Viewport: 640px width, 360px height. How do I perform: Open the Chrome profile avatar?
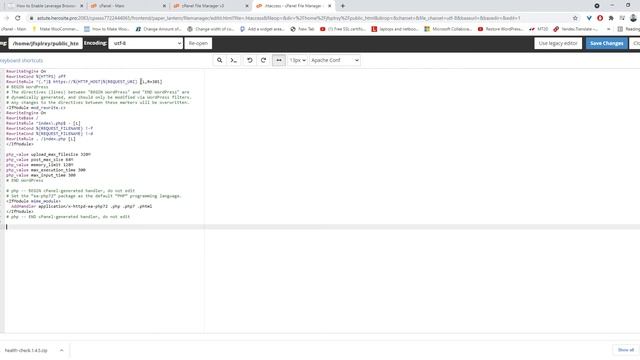pos(633,18)
